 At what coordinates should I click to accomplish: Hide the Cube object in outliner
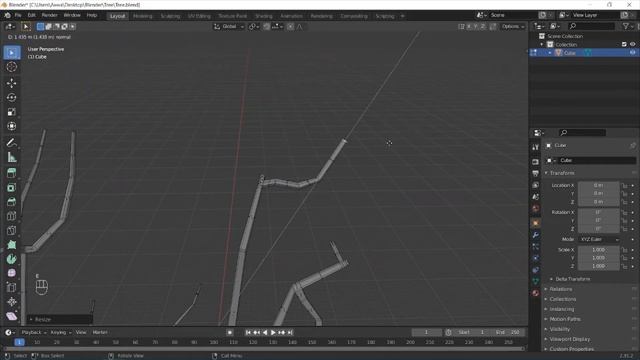click(633, 53)
